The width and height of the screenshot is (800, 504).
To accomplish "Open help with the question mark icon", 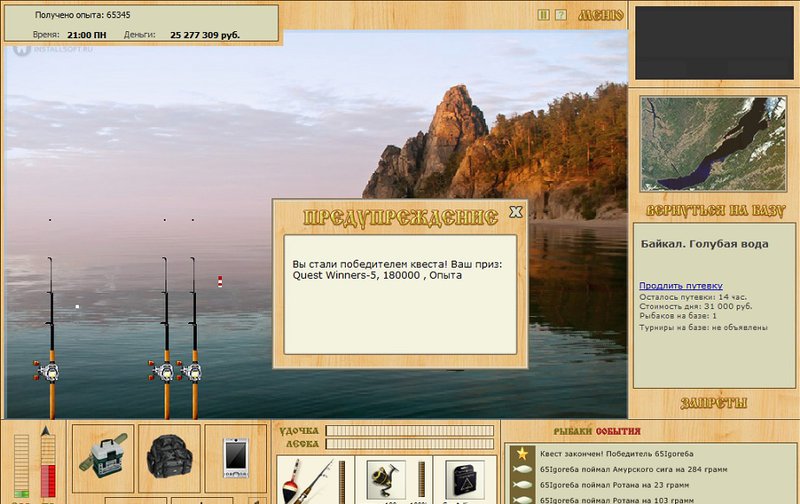I will 561,15.
